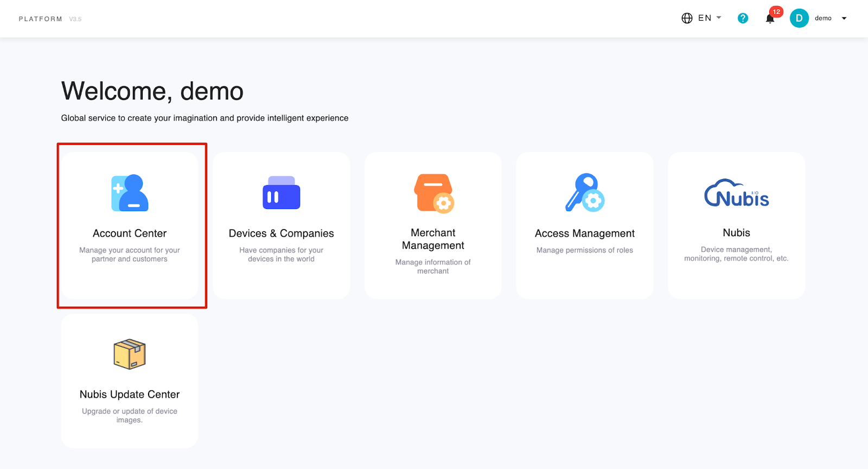Expand the demo account dropdown arrow

(x=844, y=18)
